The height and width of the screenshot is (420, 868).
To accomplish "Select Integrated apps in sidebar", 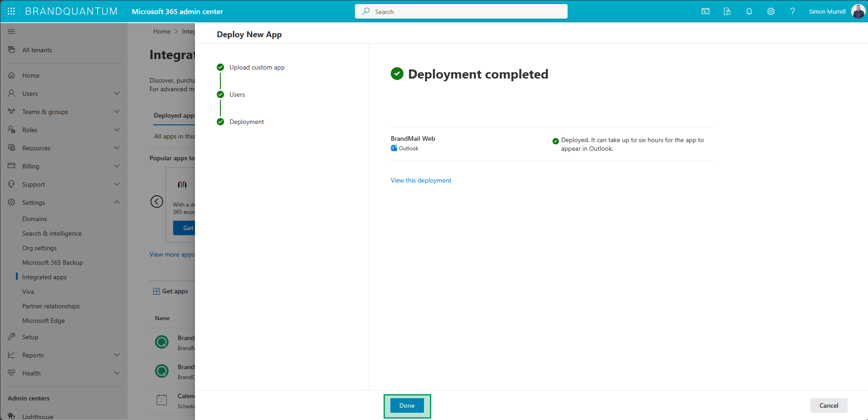I will coord(45,277).
